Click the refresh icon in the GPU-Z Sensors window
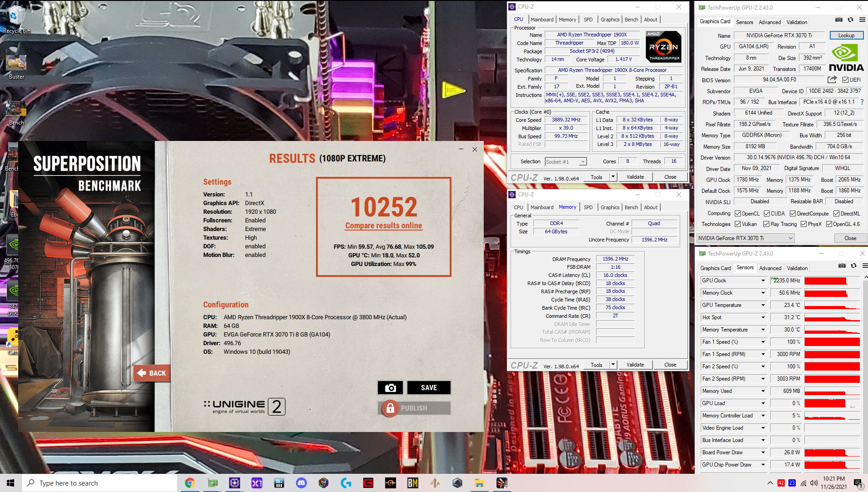The image size is (868, 492). tap(853, 266)
